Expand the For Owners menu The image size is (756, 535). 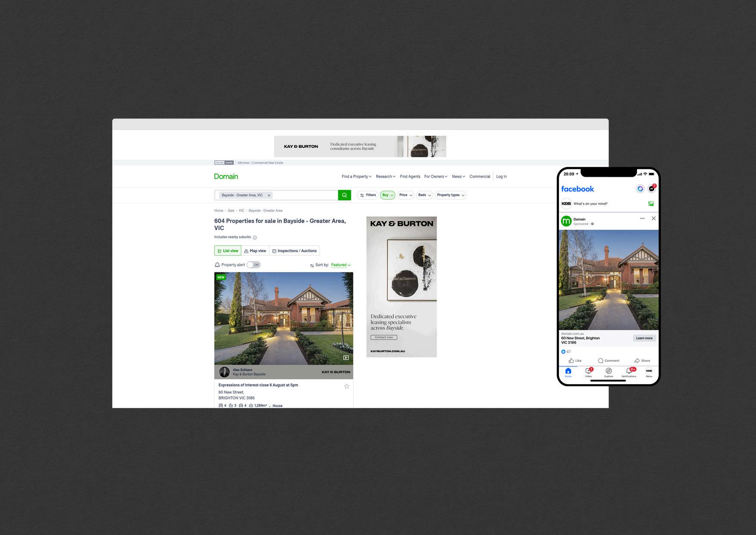pos(436,176)
